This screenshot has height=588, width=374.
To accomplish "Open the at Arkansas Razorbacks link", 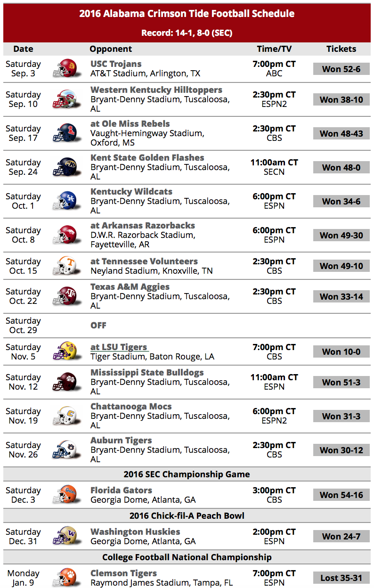I will 143,226.
